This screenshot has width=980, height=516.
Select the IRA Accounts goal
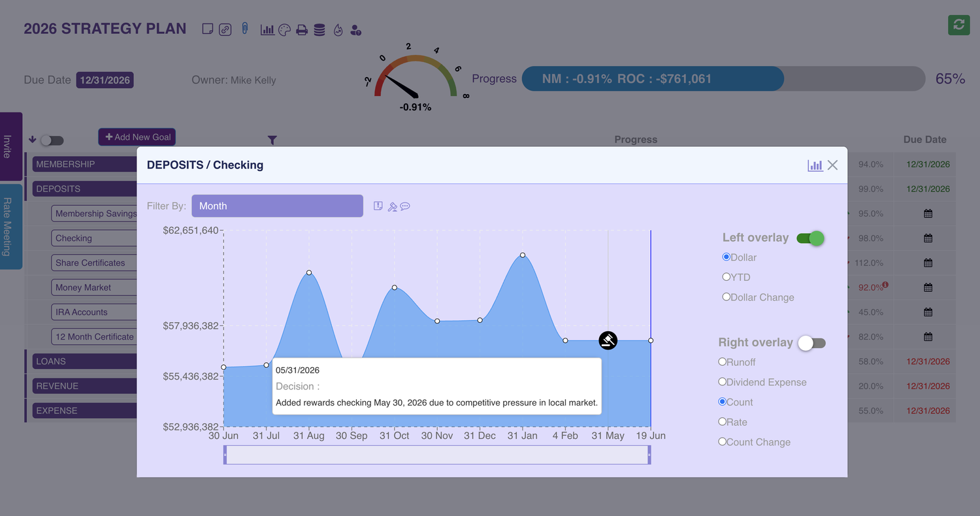click(94, 312)
